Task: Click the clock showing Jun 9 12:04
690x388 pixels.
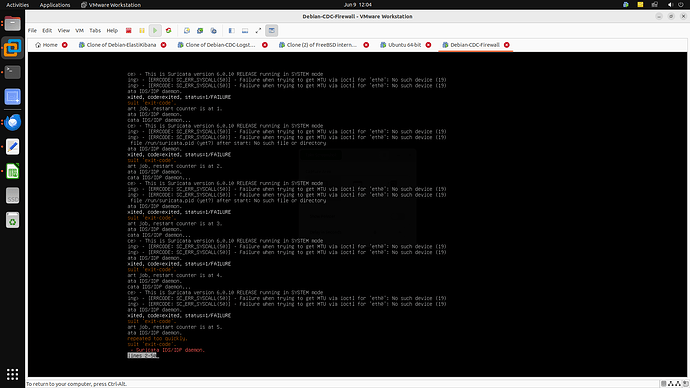Action: coord(358,5)
